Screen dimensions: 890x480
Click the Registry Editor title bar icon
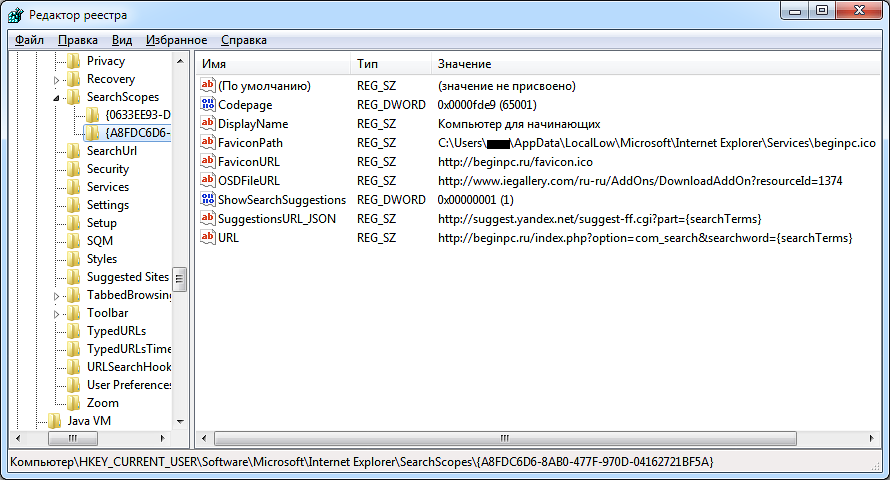(16, 15)
